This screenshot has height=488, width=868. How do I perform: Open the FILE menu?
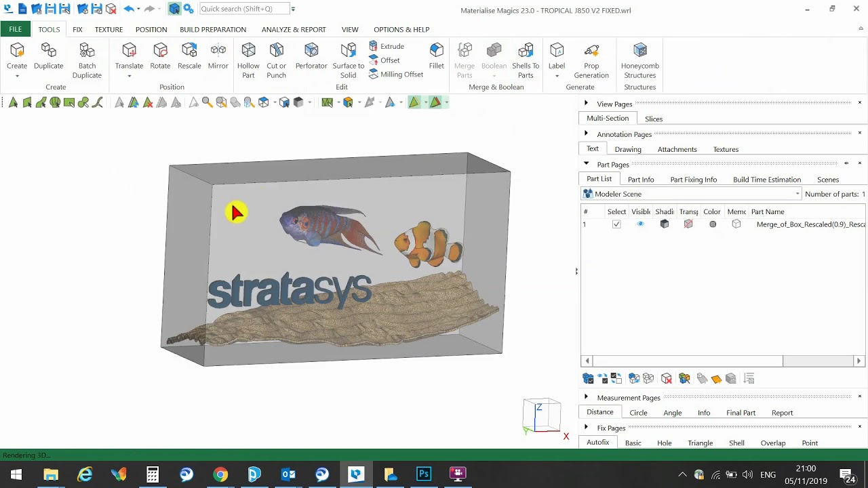[x=15, y=29]
